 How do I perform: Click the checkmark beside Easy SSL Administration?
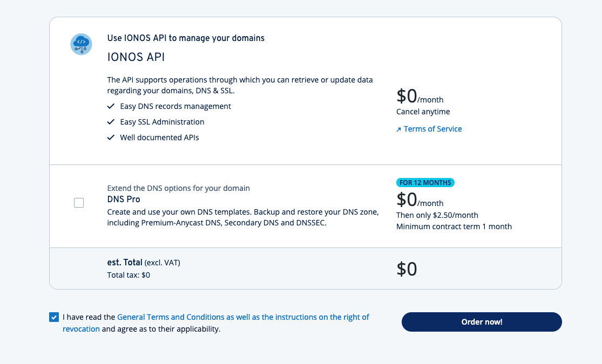coord(112,122)
